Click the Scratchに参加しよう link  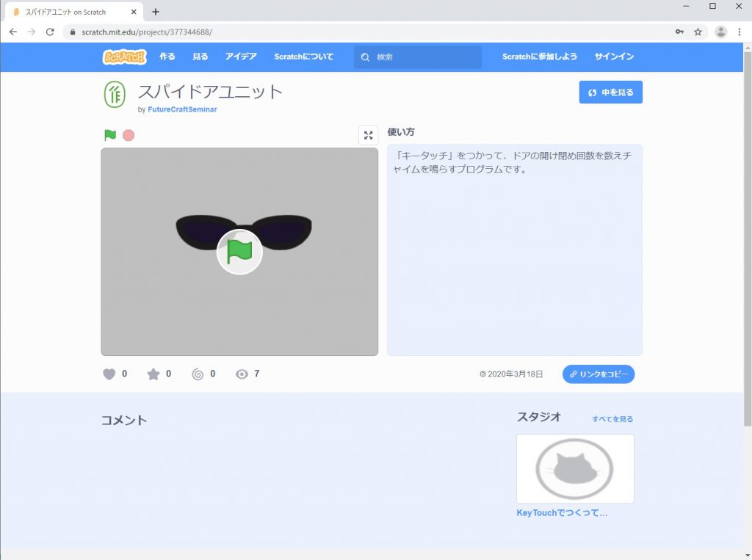tap(539, 57)
